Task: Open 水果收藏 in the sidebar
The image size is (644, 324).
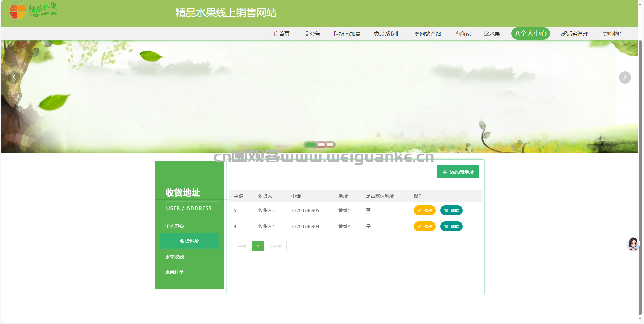Action: (174, 257)
